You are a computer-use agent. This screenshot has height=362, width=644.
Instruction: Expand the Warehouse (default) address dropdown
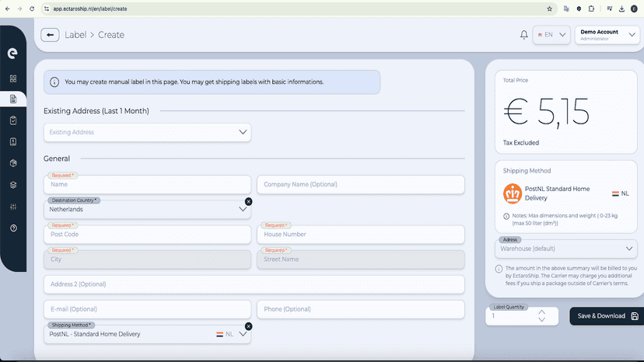point(566,249)
